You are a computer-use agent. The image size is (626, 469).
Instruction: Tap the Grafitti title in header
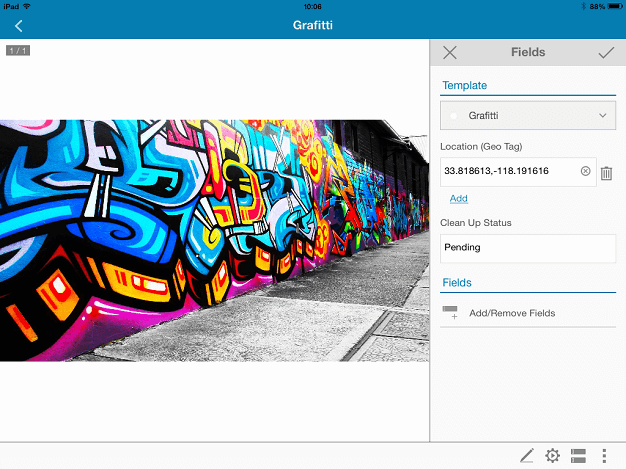[313, 25]
